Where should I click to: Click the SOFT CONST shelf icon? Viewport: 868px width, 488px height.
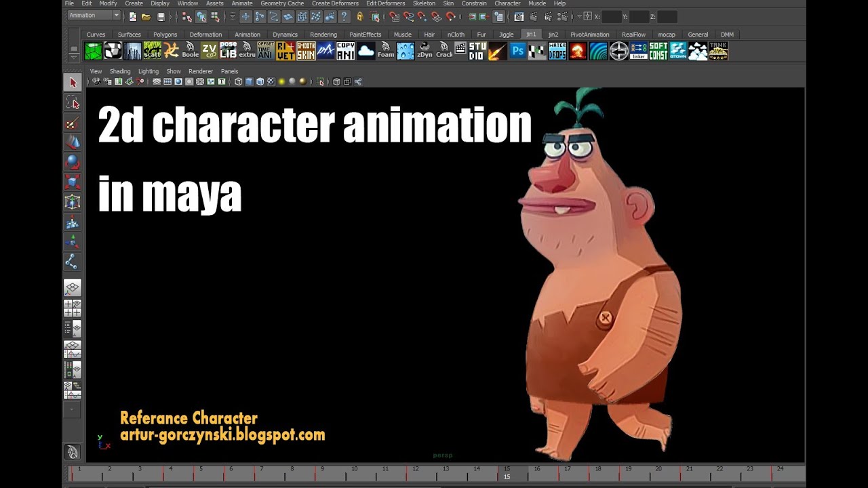coord(658,51)
